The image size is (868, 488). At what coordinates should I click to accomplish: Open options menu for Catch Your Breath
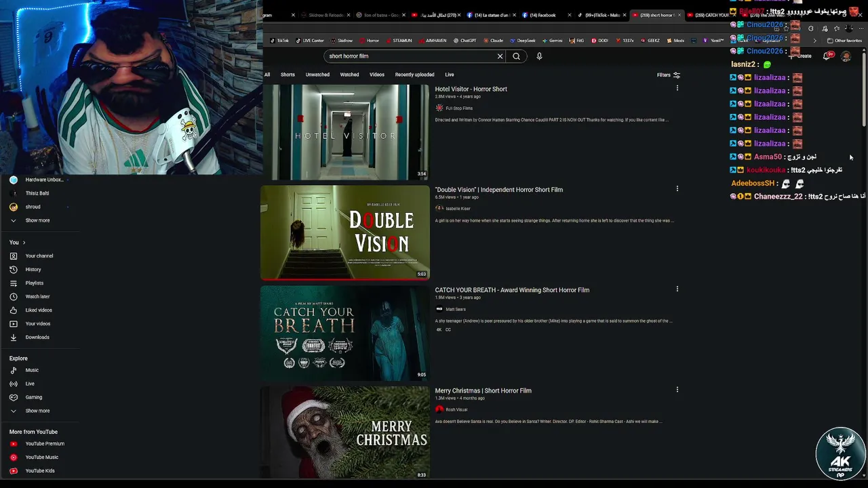click(x=677, y=289)
